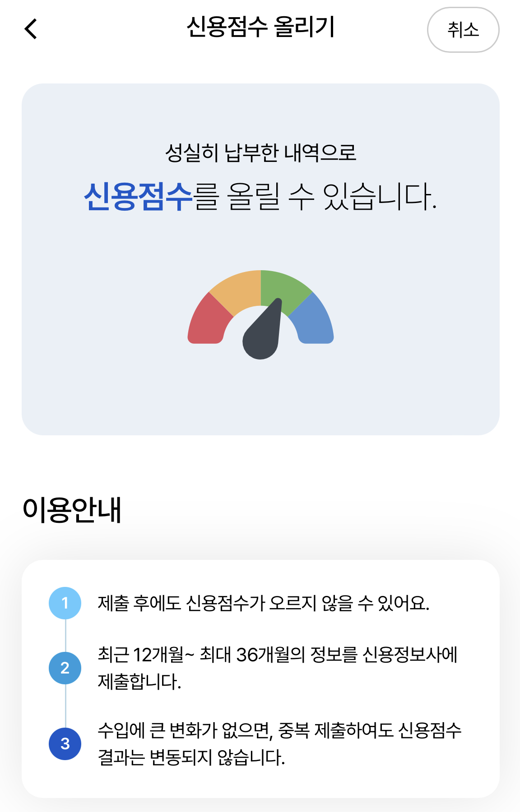The image size is (520, 812).
Task: Tap the step 1 circle icon
Action: pos(65,603)
